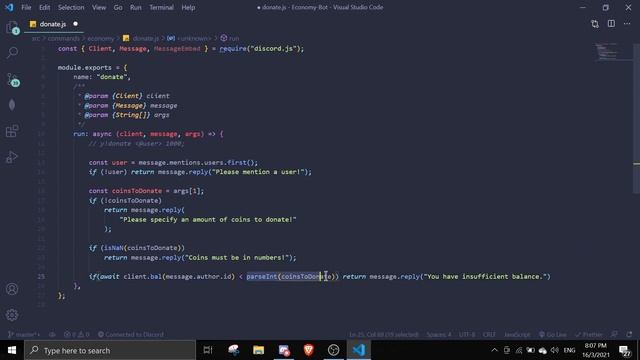640x360 pixels.
Task: Click the master branch in status bar
Action: click(x=24, y=334)
